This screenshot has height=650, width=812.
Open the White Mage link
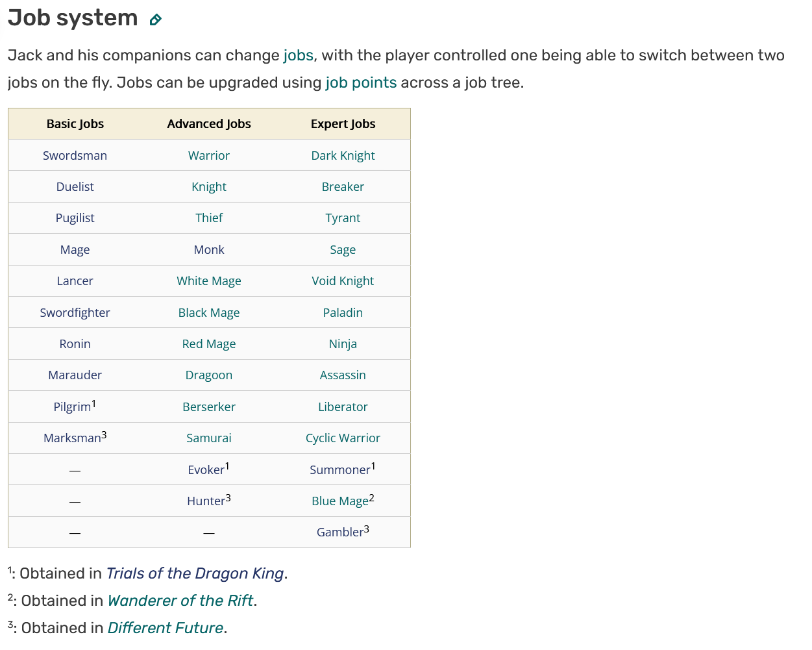pyautogui.click(x=209, y=281)
